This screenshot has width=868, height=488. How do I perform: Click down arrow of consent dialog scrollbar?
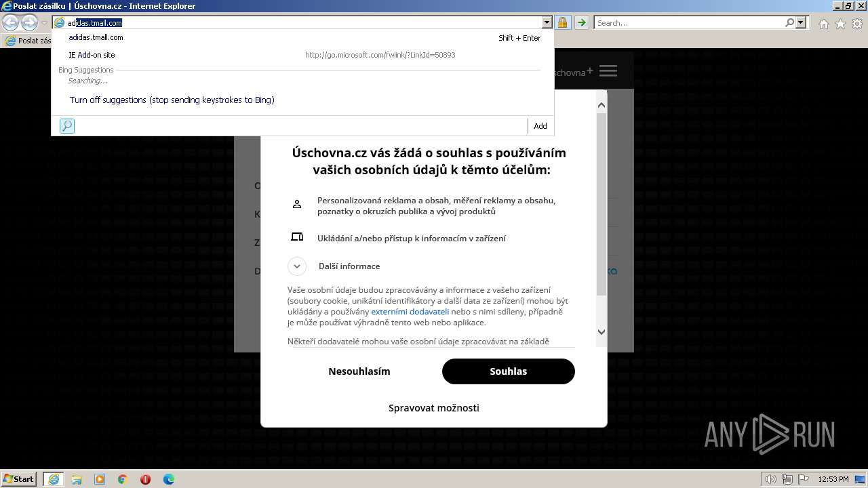pyautogui.click(x=601, y=332)
